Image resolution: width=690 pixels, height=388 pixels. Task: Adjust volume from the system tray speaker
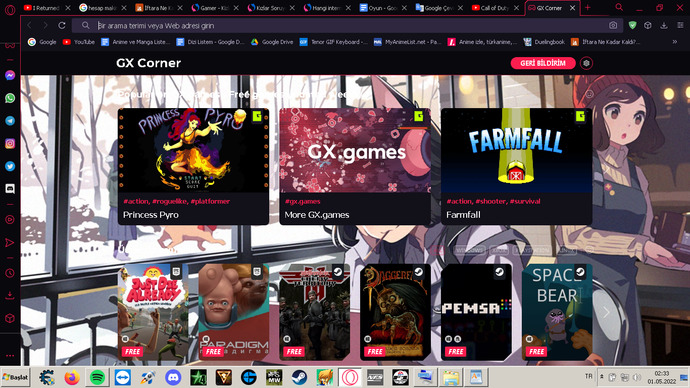636,377
